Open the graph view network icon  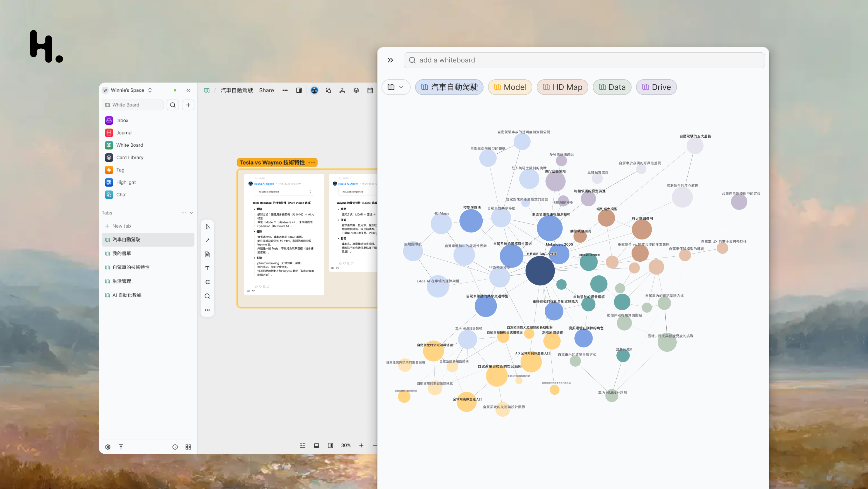click(342, 90)
